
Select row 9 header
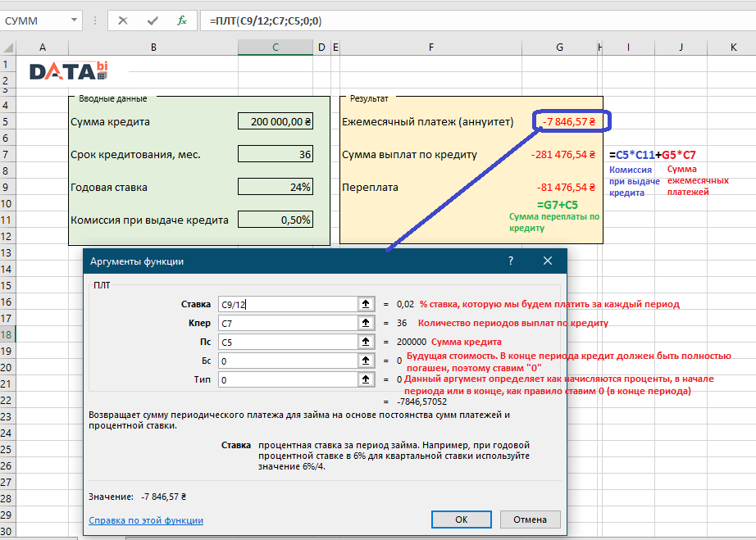[x=7, y=187]
